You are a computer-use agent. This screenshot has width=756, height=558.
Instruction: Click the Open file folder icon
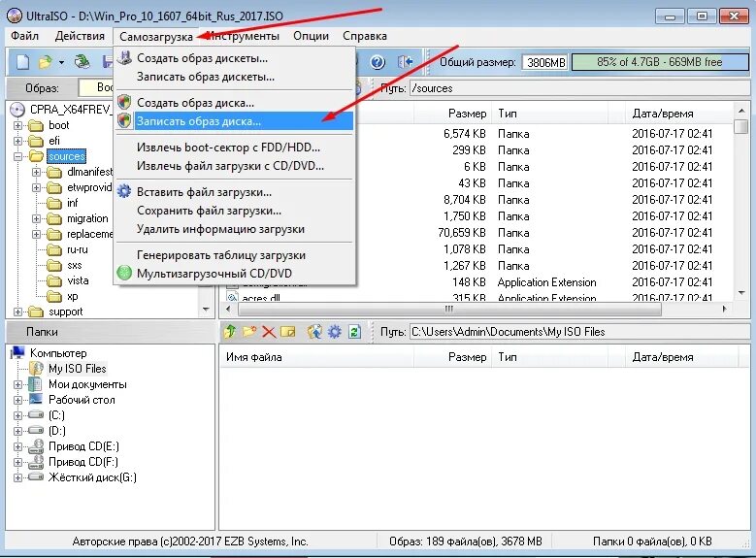tap(45, 62)
